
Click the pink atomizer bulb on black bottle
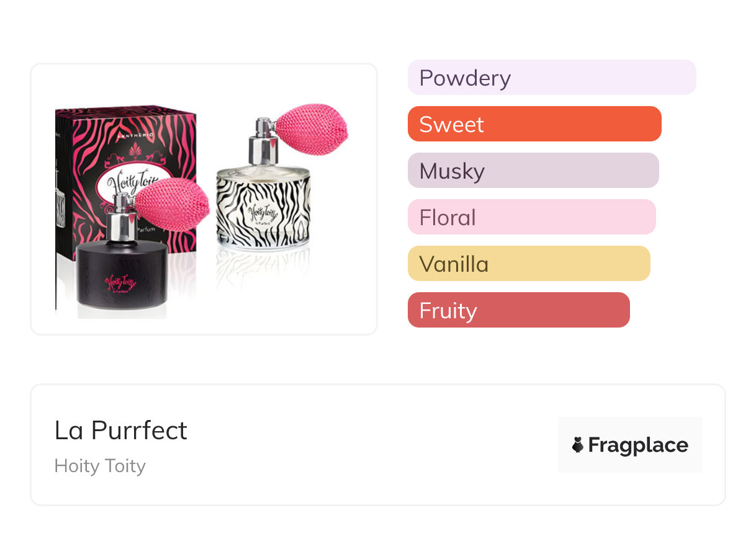click(171, 205)
